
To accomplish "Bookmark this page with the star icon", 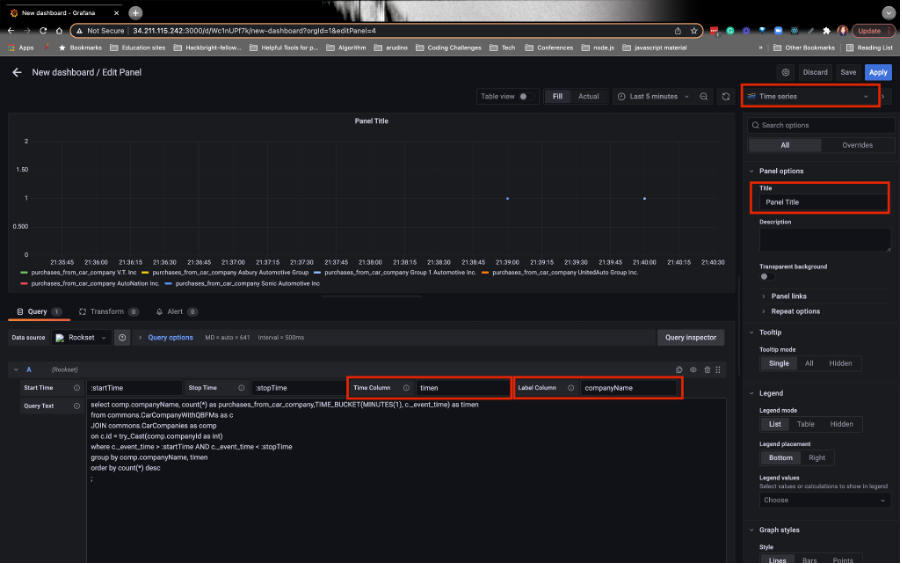I will [694, 31].
